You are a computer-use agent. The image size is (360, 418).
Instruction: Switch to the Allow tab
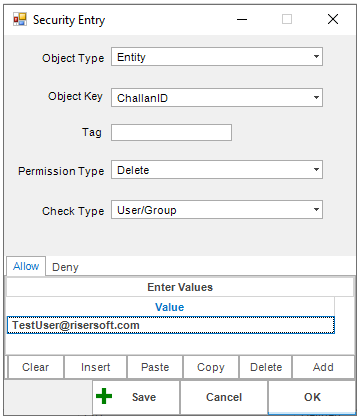click(x=26, y=266)
